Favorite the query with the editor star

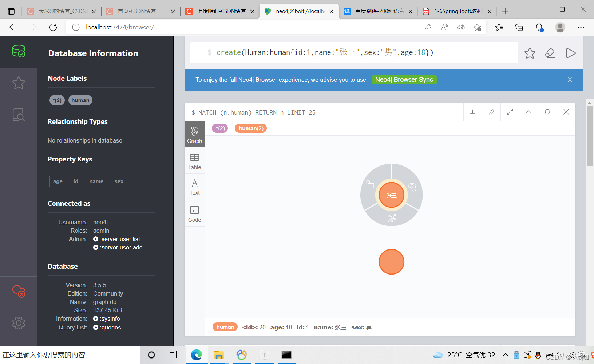click(530, 53)
